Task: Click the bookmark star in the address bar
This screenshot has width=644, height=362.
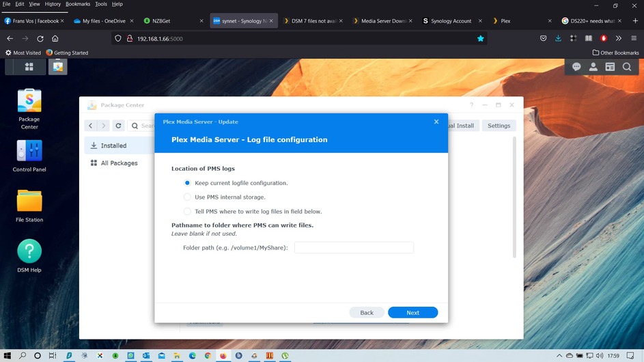Action: pyautogui.click(x=481, y=39)
